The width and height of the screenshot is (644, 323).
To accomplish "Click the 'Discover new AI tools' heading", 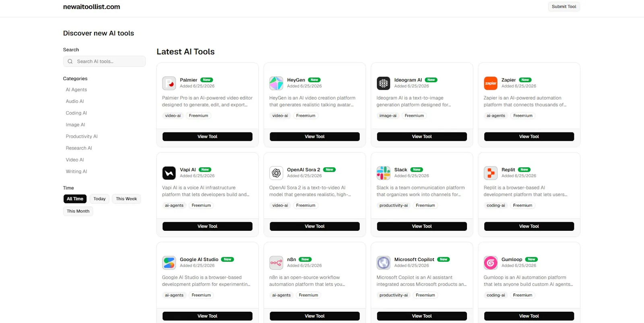I will click(x=99, y=33).
